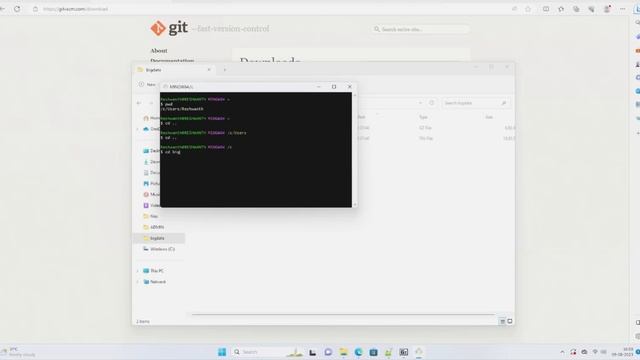Image resolution: width=640 pixels, height=360 pixels.
Task: Open the Windows Start menu
Action: coord(222,352)
